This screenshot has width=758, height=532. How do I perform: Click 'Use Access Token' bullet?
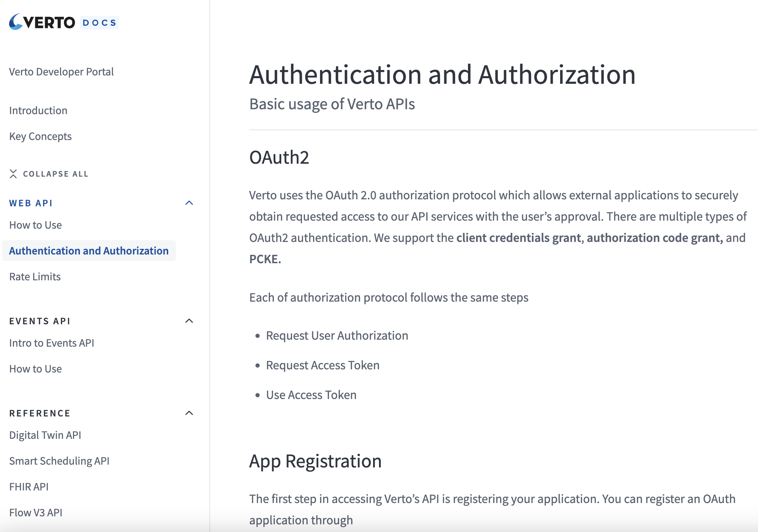click(311, 395)
